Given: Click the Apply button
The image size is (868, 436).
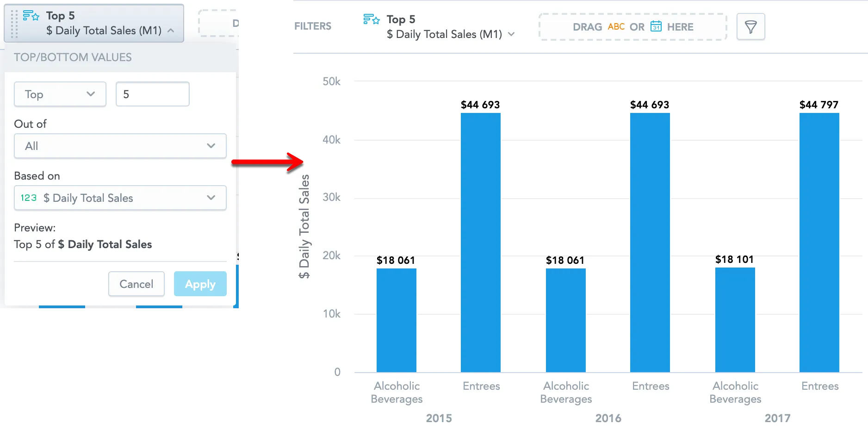Looking at the screenshot, I should click(200, 284).
